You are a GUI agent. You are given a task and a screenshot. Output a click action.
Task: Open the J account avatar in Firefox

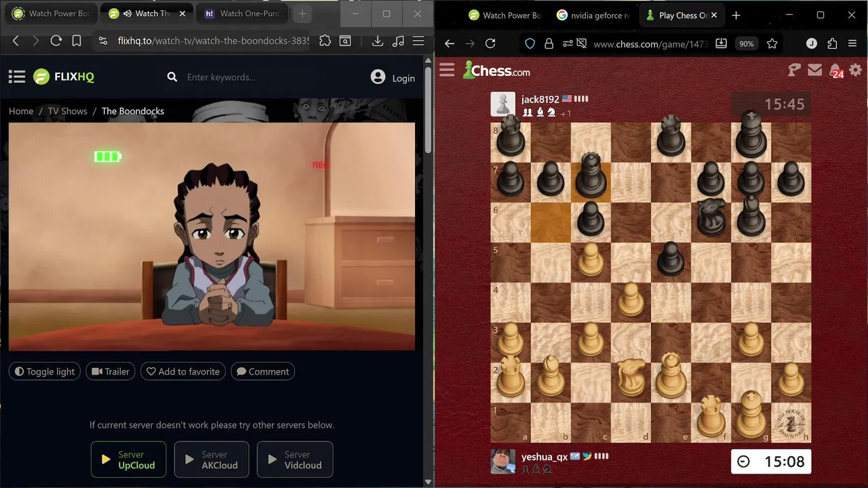coord(812,43)
